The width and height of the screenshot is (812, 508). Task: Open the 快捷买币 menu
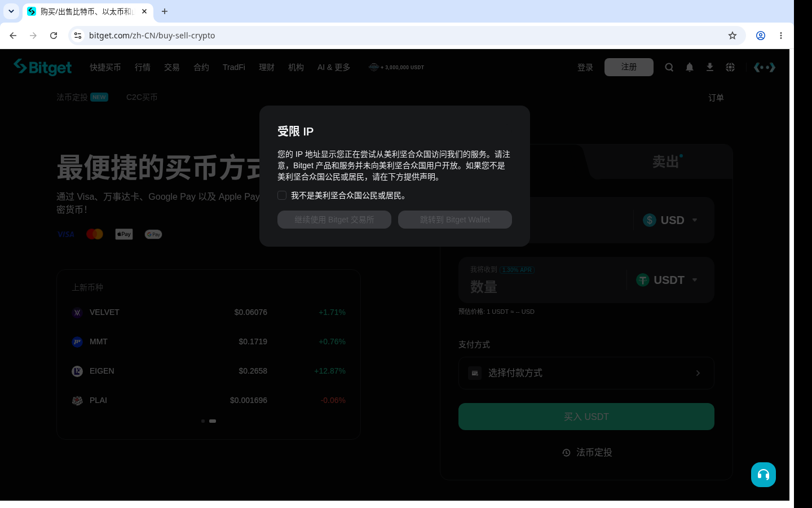pyautogui.click(x=105, y=67)
